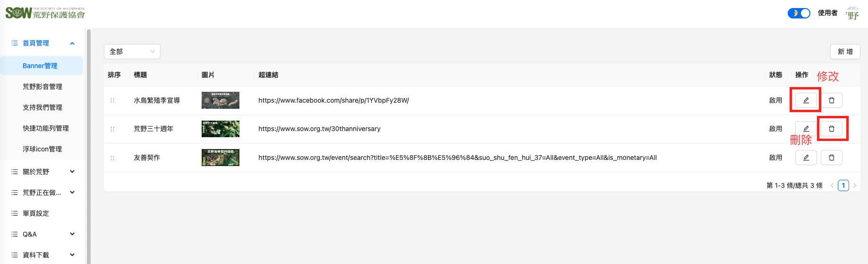The image size is (868, 264).
Task: Click edit icon for 水鳥繁殖季宣導 row
Action: pos(806,100)
